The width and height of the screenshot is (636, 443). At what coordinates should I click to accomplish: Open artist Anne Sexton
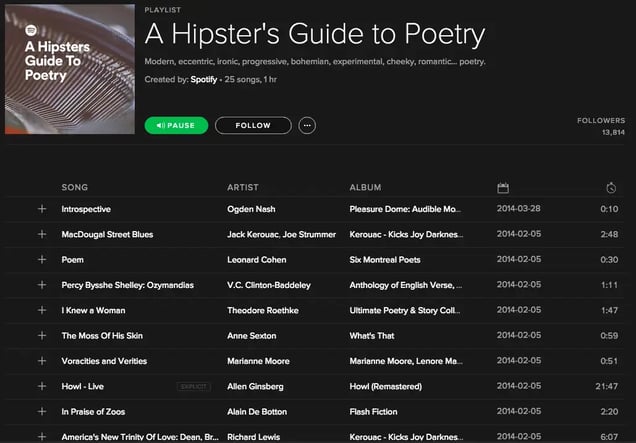click(251, 336)
